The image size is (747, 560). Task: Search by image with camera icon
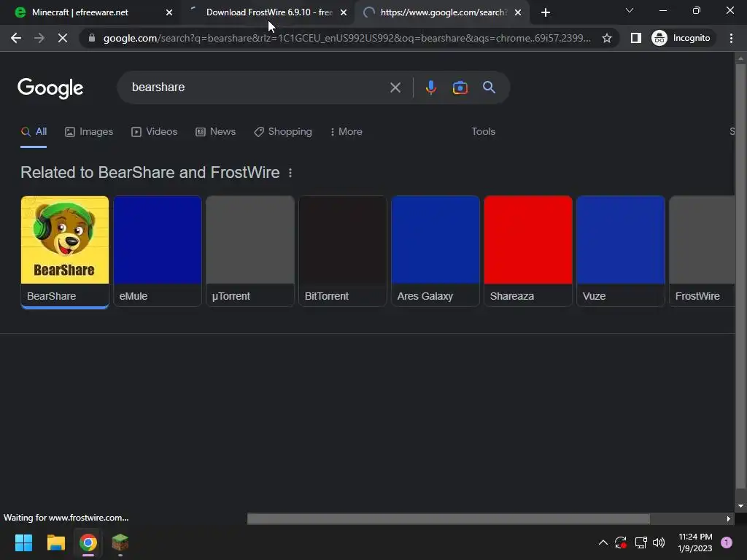pyautogui.click(x=460, y=87)
